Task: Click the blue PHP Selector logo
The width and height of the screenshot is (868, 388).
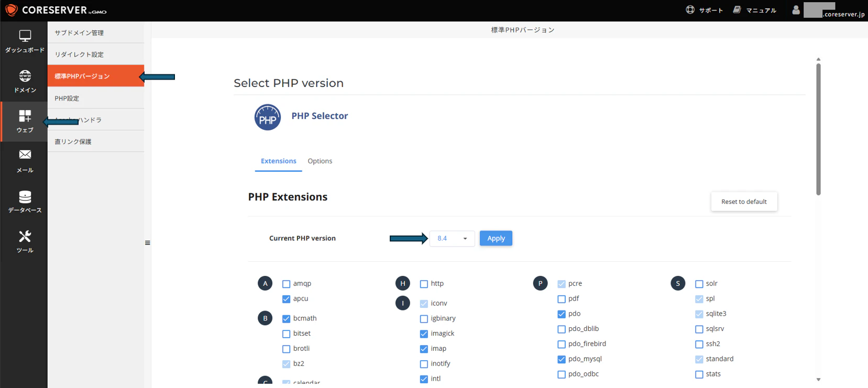Action: click(x=268, y=117)
